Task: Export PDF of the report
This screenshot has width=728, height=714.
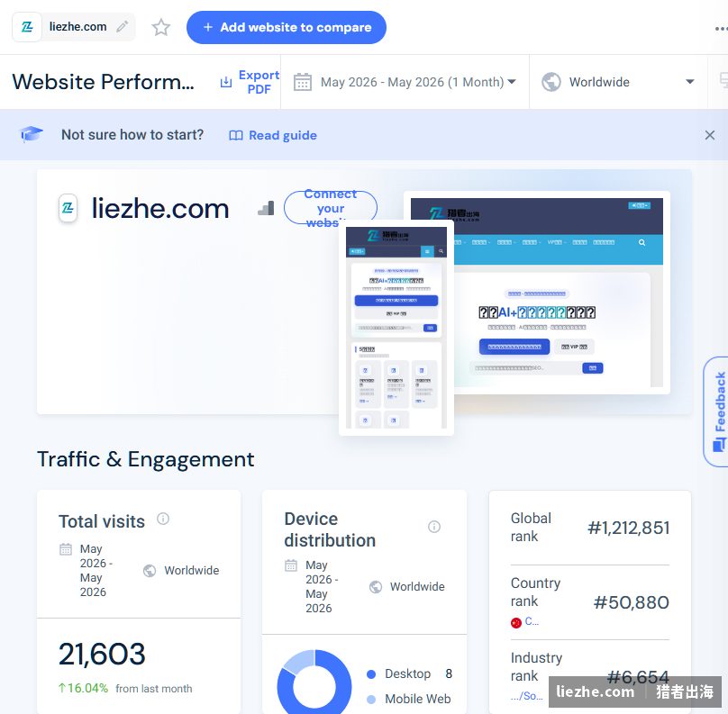Action: click(250, 82)
